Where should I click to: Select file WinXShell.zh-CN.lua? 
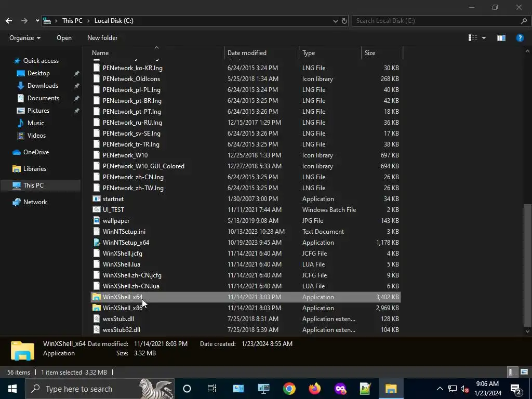click(x=131, y=286)
